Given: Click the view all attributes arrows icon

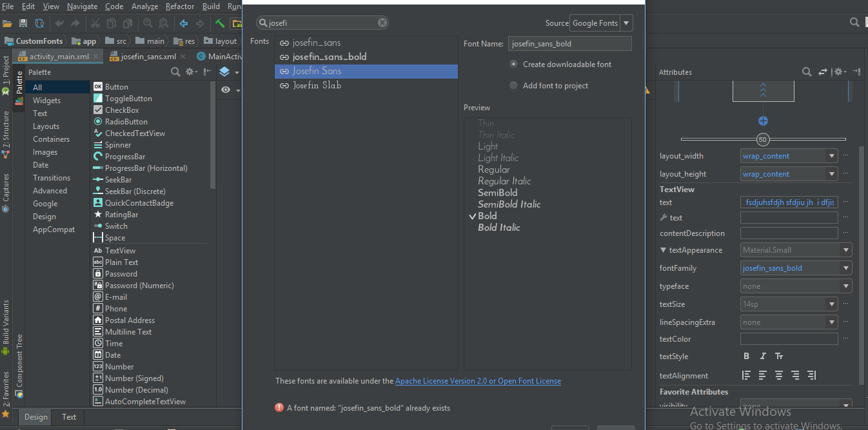Looking at the screenshot, I should pyautogui.click(x=823, y=72).
